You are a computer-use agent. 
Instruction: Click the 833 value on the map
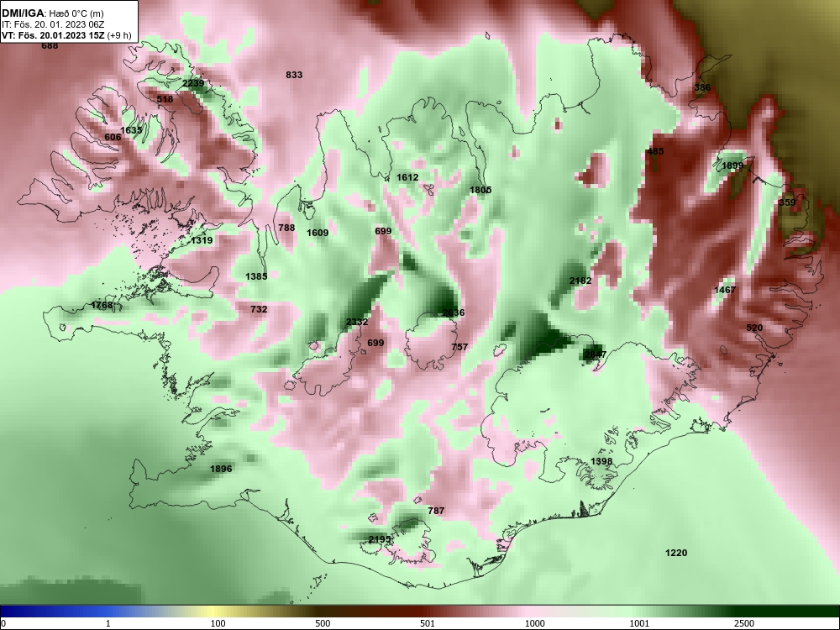(x=294, y=75)
